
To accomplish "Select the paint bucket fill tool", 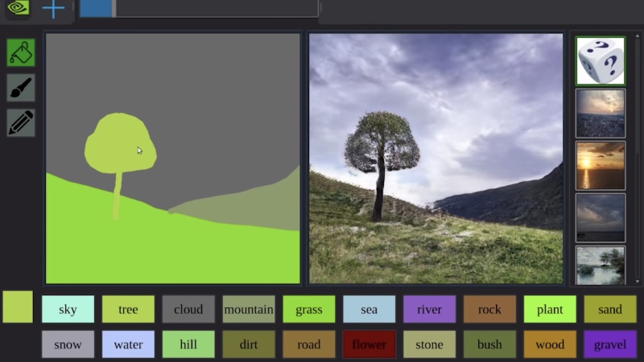I will [21, 52].
